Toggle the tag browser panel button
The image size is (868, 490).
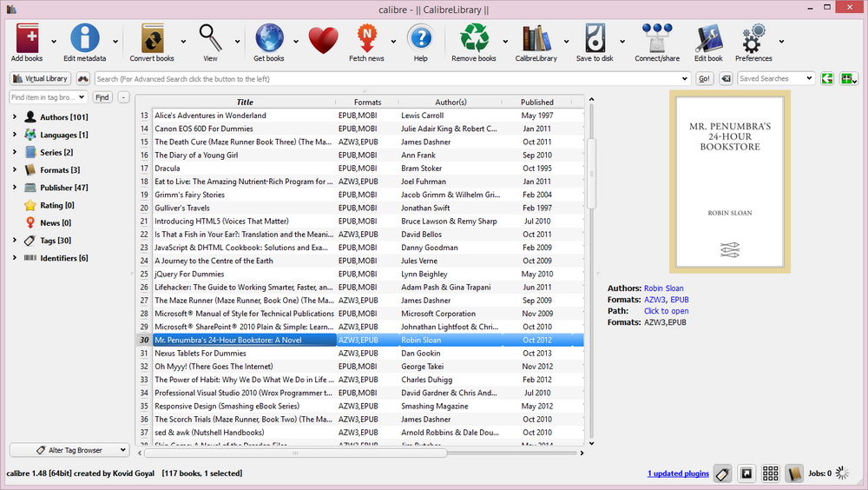(721, 473)
